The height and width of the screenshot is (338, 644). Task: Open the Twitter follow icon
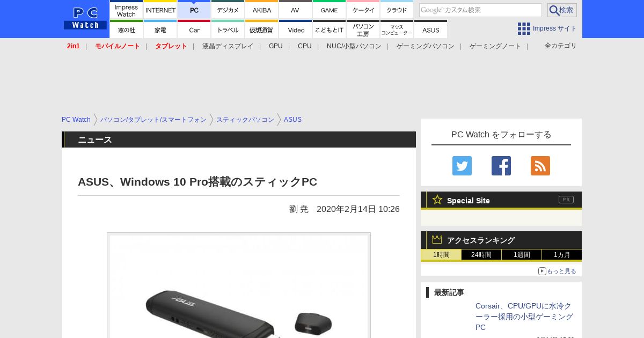(x=462, y=166)
